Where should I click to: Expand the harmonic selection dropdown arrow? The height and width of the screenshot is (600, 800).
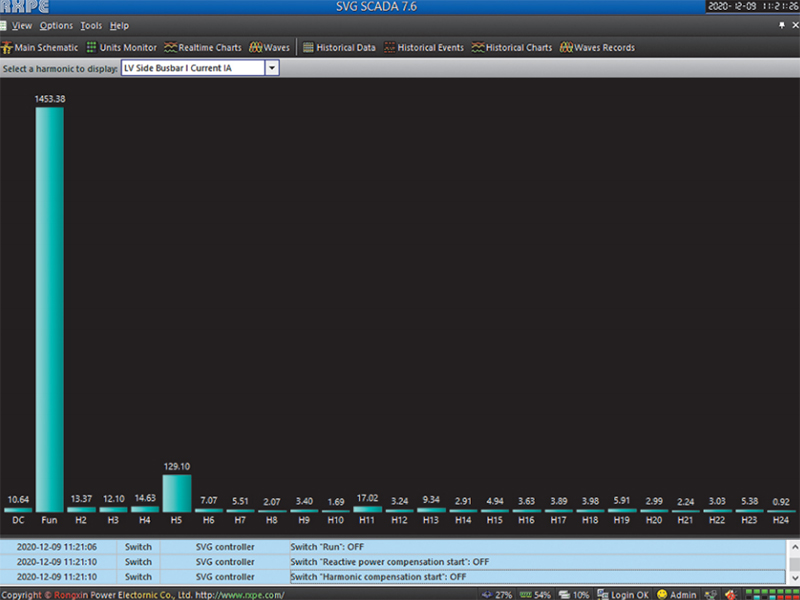[272, 68]
